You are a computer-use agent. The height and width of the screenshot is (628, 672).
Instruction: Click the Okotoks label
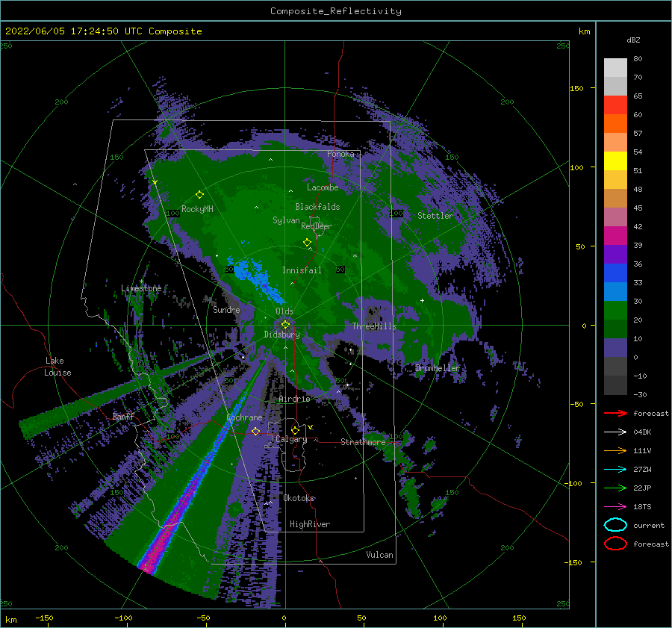[x=299, y=498]
